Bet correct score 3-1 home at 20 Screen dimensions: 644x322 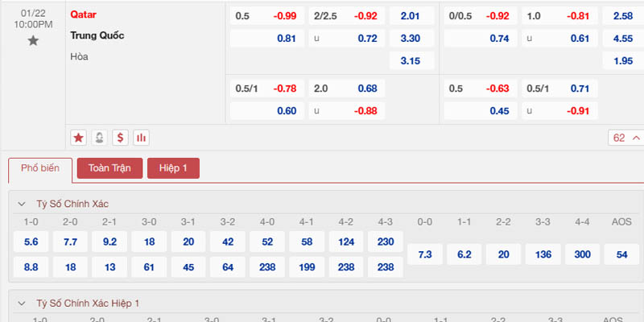(x=188, y=242)
